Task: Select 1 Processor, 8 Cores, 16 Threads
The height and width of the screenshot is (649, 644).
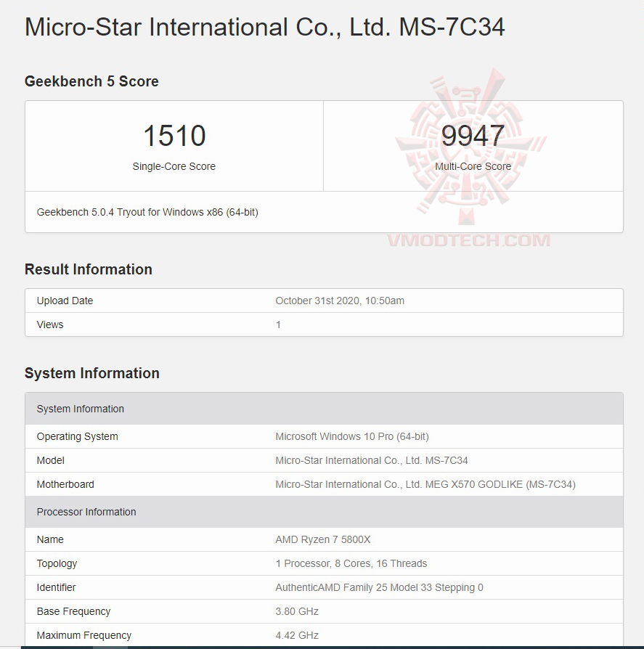Action: click(351, 564)
